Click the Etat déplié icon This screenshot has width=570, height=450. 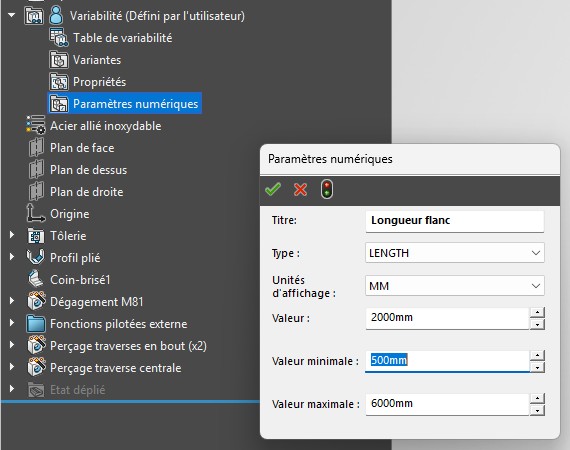point(36,390)
